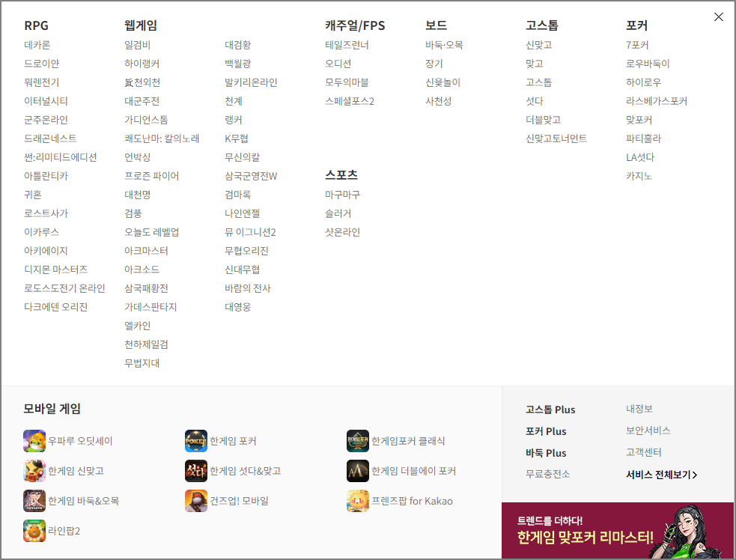Open 프로즌 파이어 game link
736x560 pixels.
(x=151, y=176)
